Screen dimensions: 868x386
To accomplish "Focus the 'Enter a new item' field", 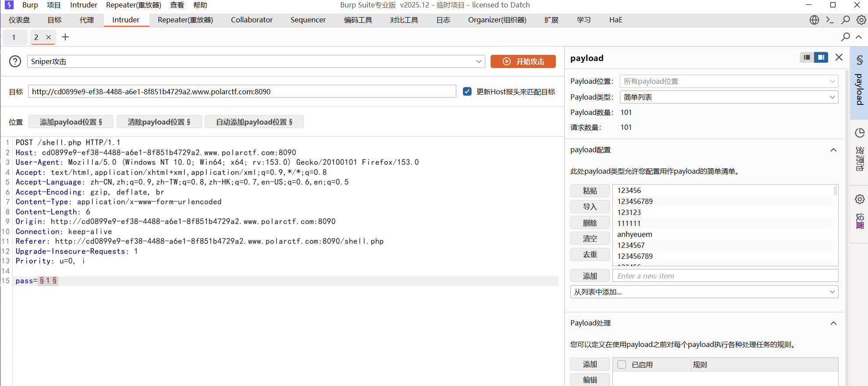I will (x=726, y=276).
